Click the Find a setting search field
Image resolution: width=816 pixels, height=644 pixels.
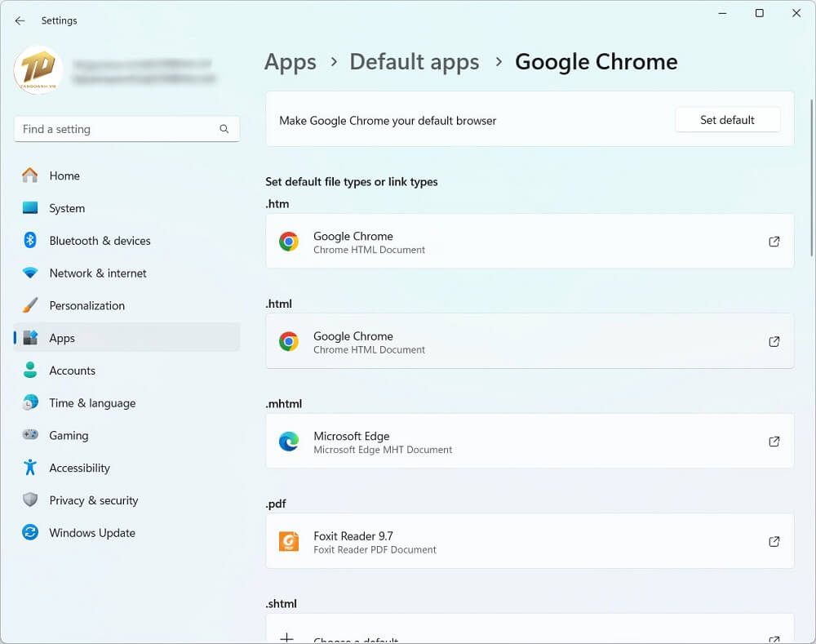pos(126,129)
